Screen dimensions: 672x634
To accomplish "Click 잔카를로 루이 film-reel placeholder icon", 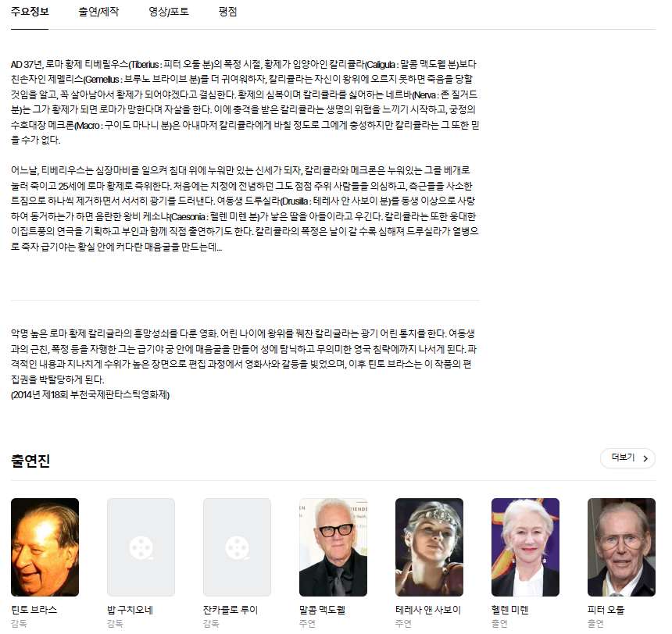I will [x=237, y=547].
